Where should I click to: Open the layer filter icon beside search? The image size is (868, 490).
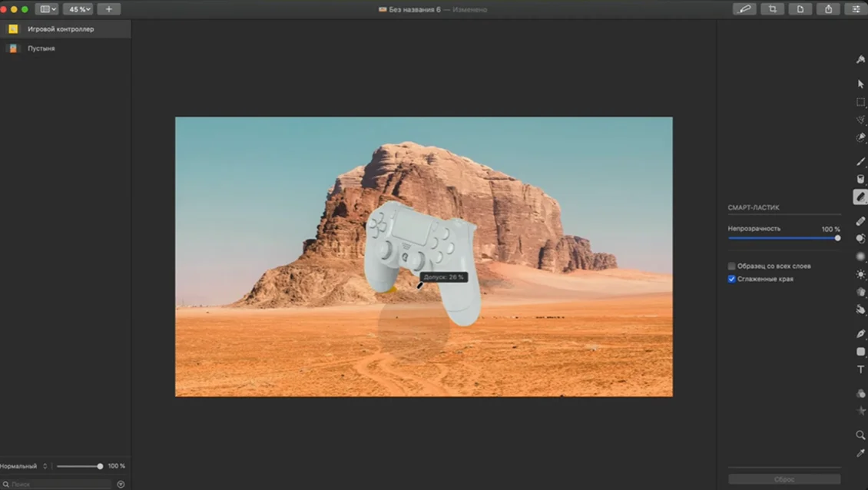[121, 484]
